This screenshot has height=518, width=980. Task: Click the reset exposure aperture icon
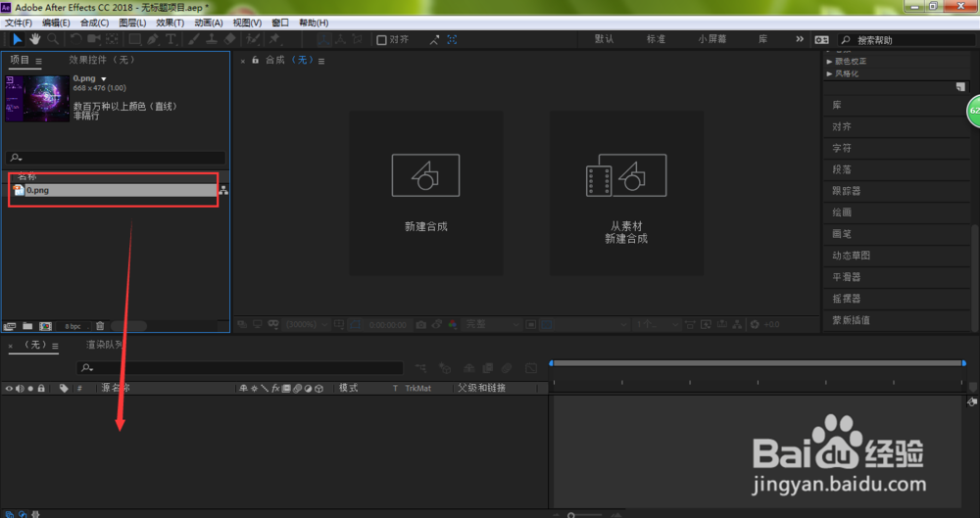(755, 324)
